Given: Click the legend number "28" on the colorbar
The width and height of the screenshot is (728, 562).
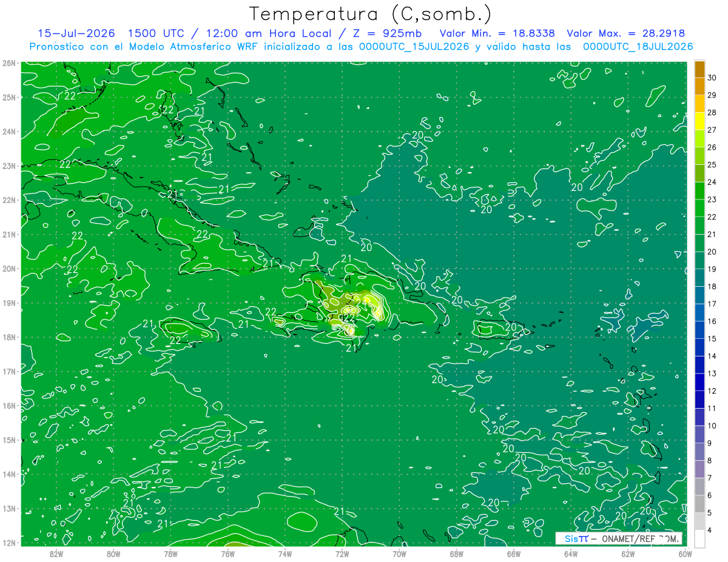Looking at the screenshot, I should click(712, 112).
